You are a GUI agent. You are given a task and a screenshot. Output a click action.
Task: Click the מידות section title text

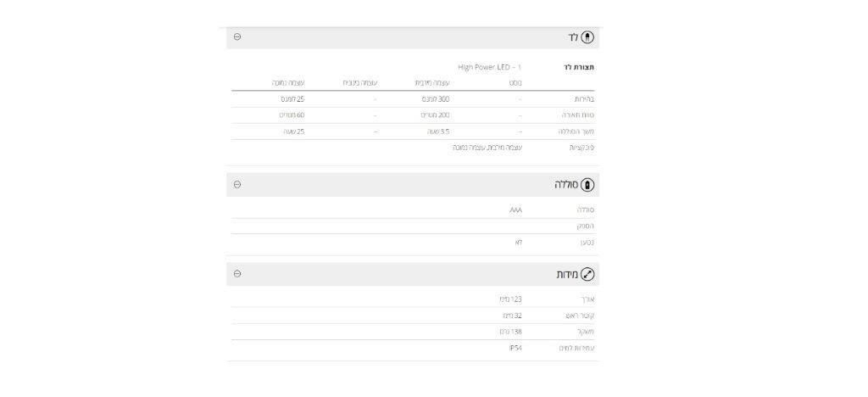567,275
